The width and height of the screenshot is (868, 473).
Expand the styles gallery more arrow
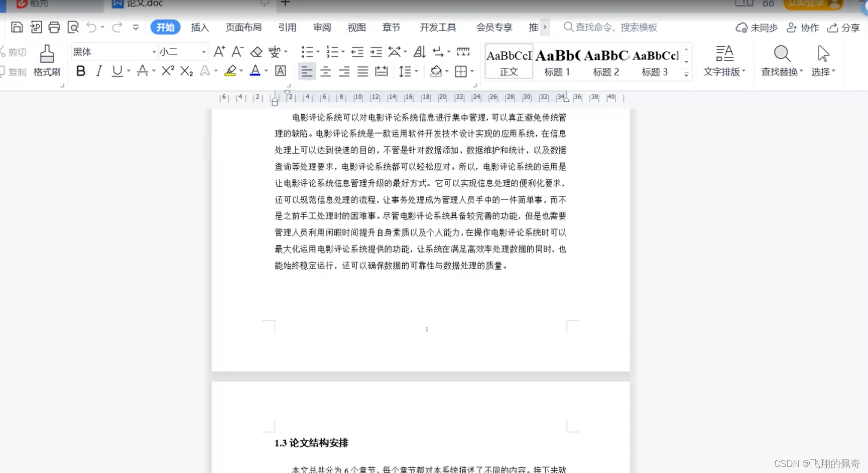tap(686, 74)
